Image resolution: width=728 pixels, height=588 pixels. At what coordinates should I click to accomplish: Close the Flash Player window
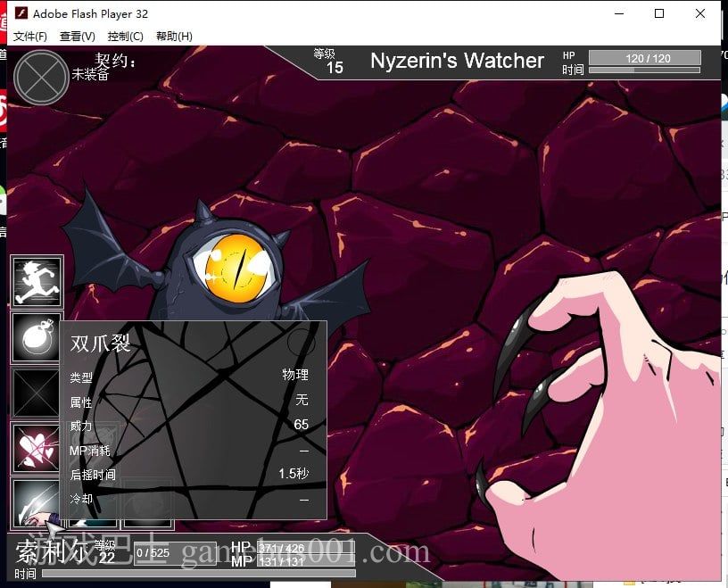click(x=700, y=14)
